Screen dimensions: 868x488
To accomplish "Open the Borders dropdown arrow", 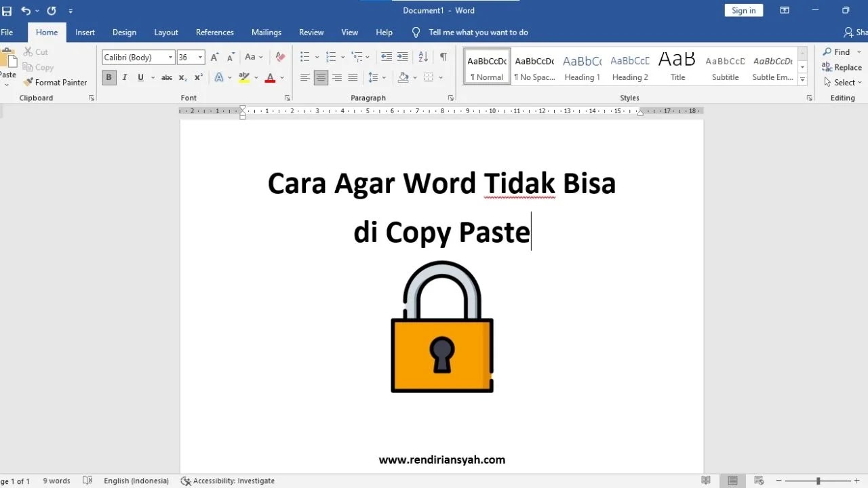I will point(441,77).
